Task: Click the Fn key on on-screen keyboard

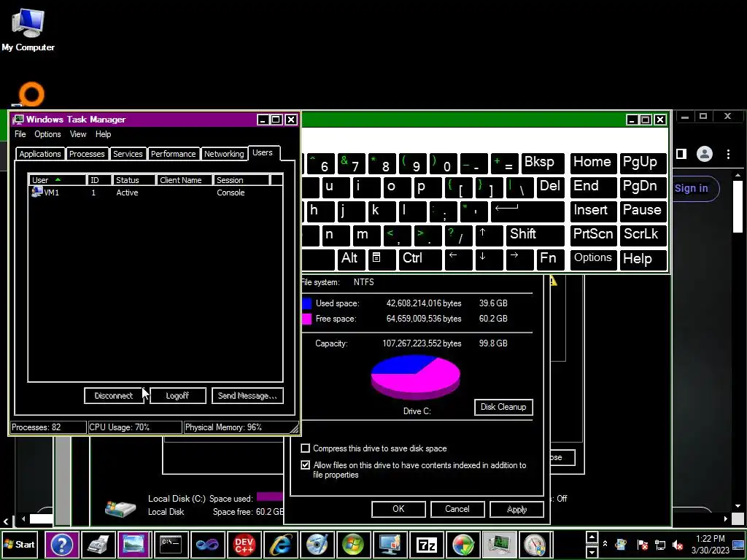Action: [x=550, y=259]
